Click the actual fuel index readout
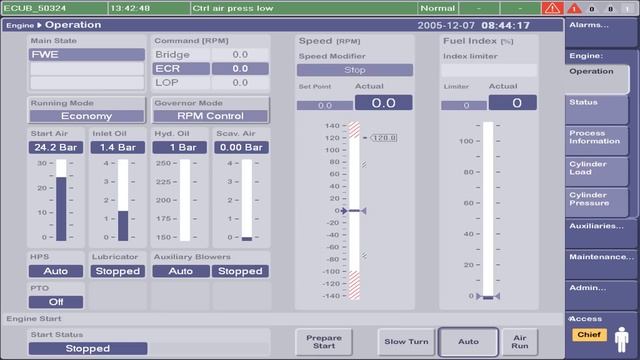The height and width of the screenshot is (360, 640). 513,103
